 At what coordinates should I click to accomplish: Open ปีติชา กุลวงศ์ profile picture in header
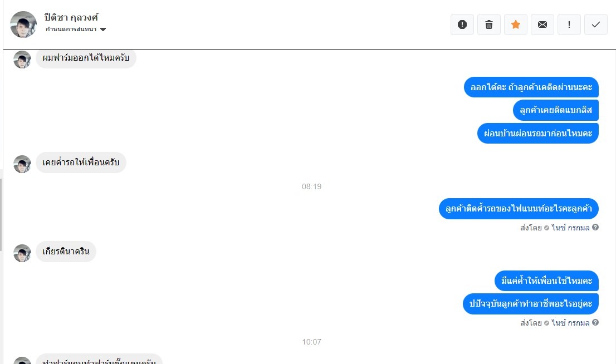click(23, 24)
